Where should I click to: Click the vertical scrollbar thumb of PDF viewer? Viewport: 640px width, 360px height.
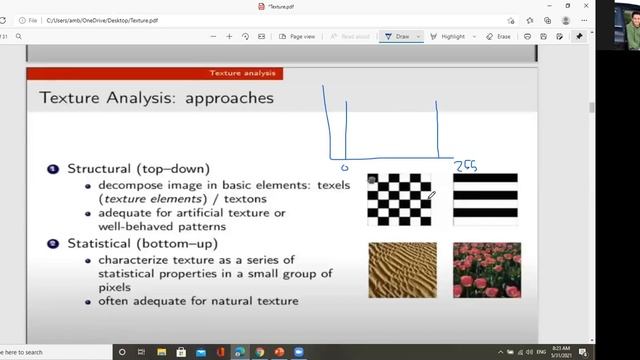[x=592, y=107]
